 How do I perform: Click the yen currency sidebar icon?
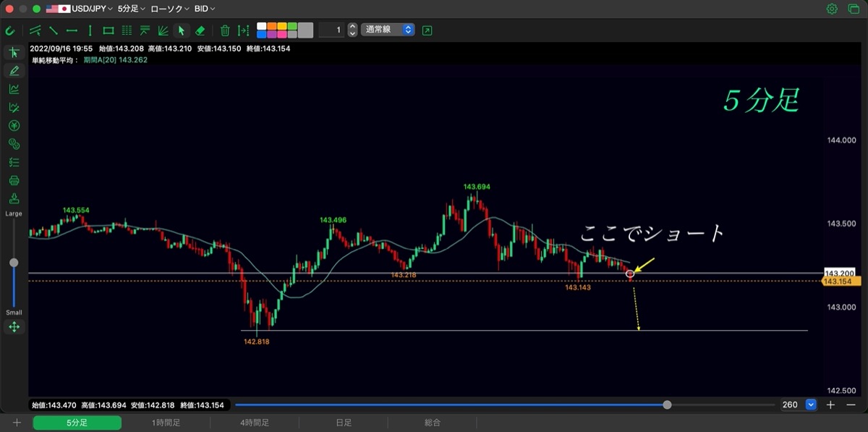tap(14, 125)
